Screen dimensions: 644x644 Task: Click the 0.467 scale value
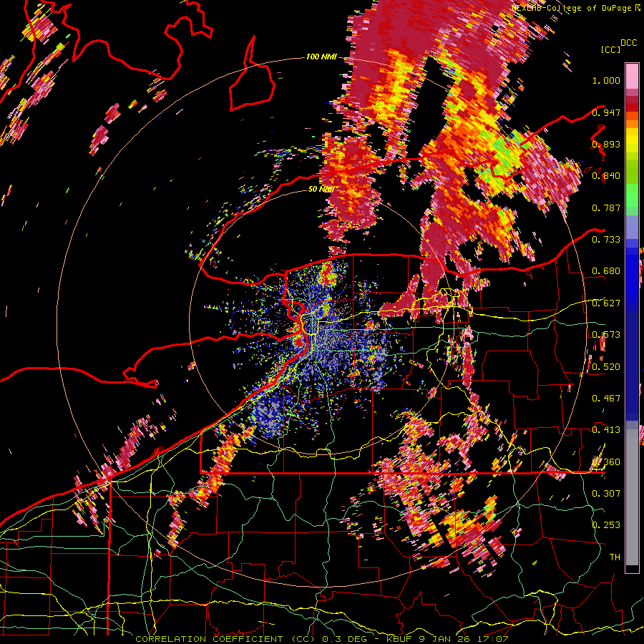click(x=606, y=399)
